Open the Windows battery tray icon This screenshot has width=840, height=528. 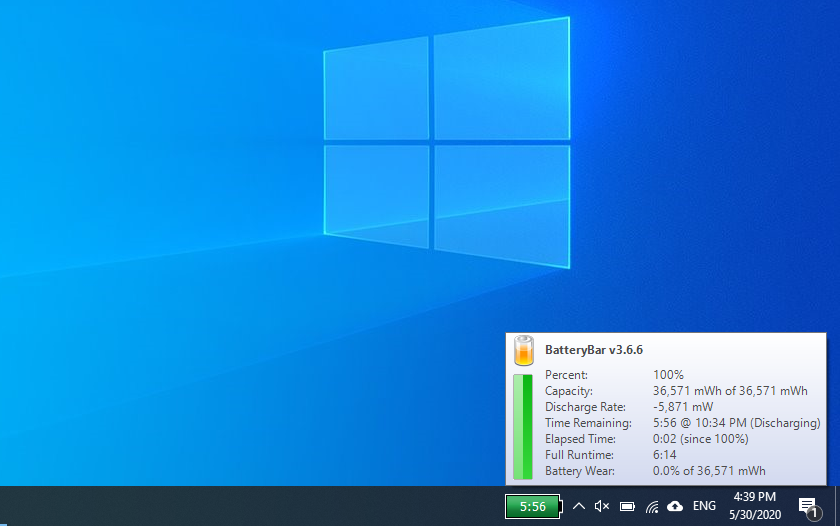click(x=627, y=507)
